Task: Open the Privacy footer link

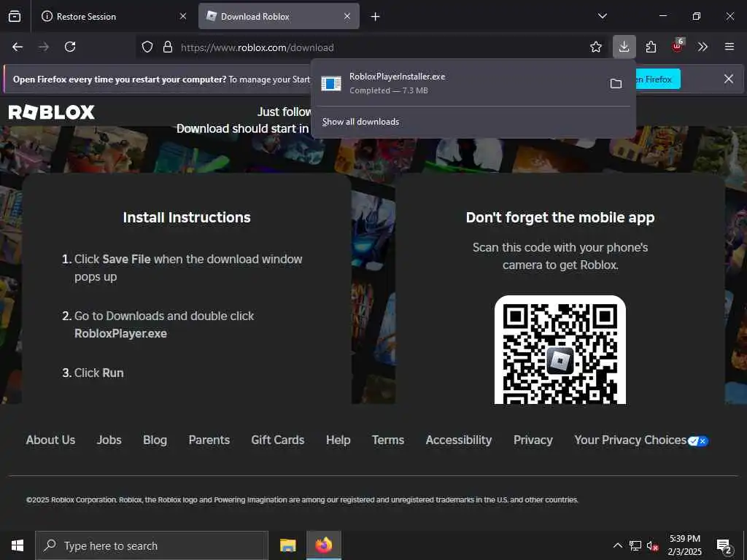Action: (x=533, y=440)
